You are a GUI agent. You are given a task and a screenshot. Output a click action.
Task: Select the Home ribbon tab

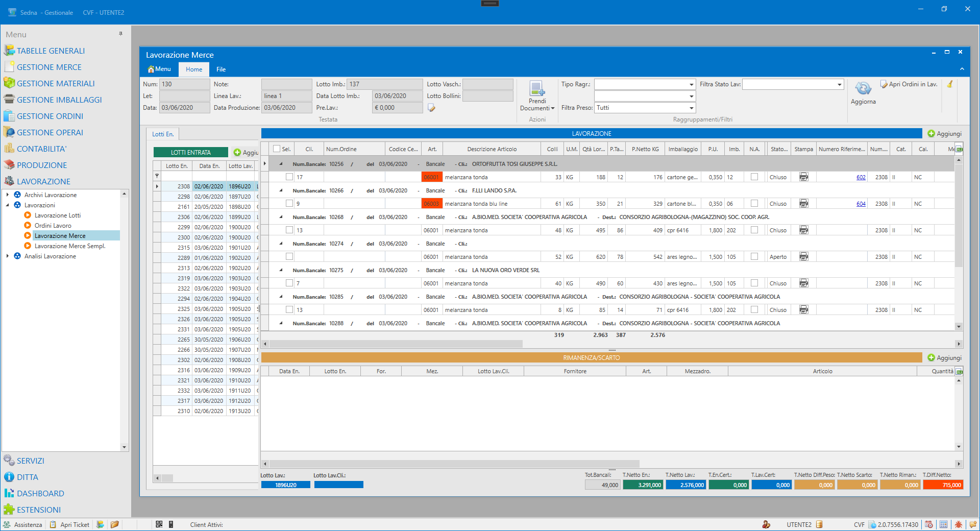pyautogui.click(x=193, y=69)
